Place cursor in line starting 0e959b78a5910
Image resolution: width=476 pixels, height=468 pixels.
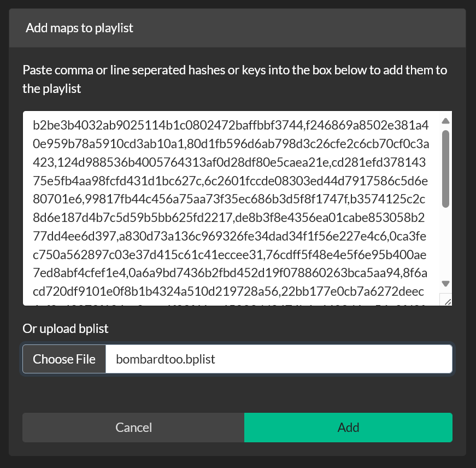(230, 145)
